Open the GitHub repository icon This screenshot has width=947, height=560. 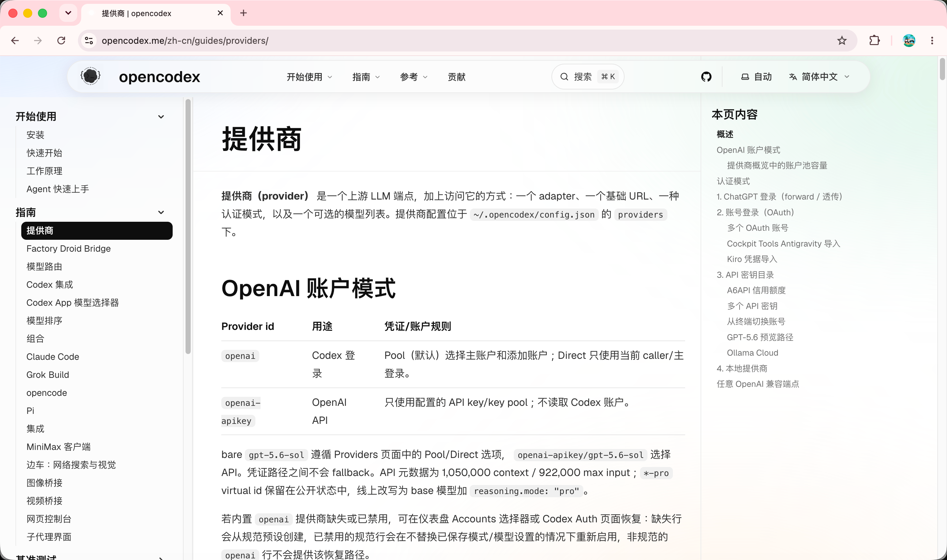(x=706, y=77)
